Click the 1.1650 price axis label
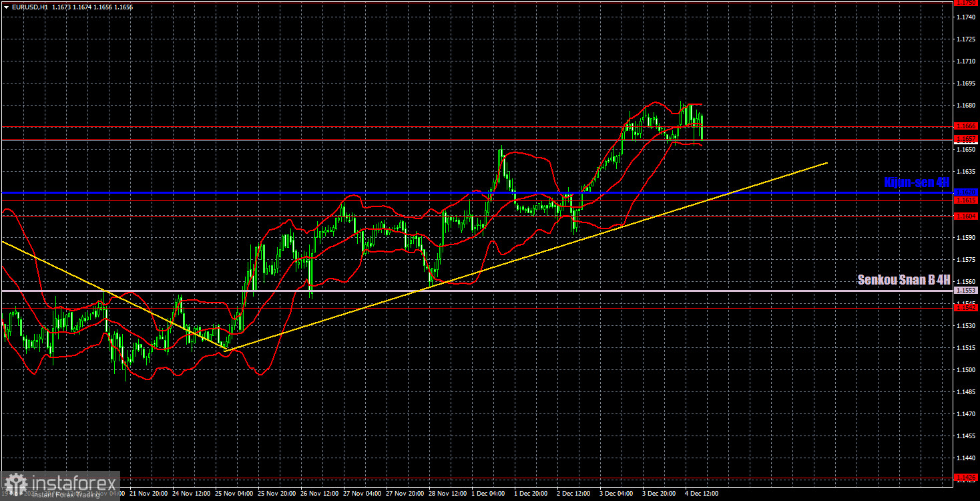980x501 pixels. click(966, 150)
